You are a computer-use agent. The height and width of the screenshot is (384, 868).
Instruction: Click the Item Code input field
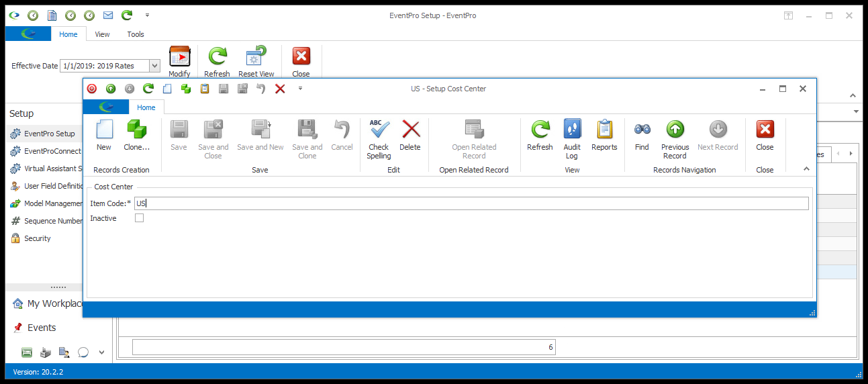pyautogui.click(x=471, y=203)
